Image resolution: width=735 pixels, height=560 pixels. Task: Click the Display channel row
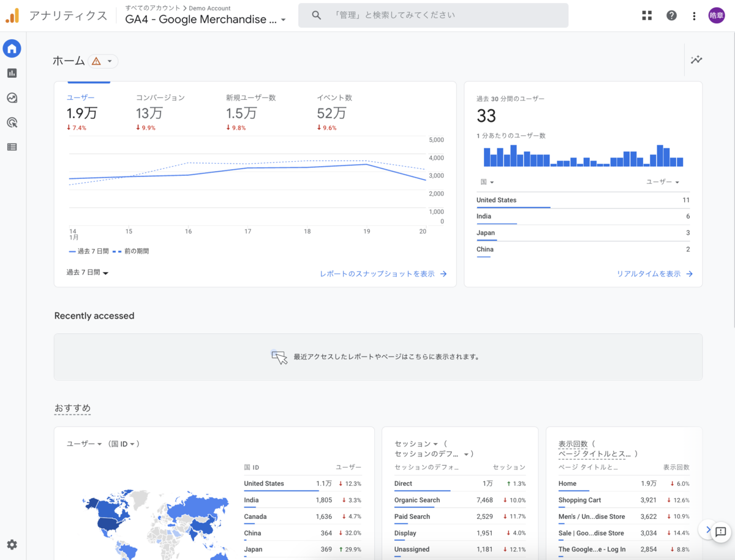coord(460,533)
